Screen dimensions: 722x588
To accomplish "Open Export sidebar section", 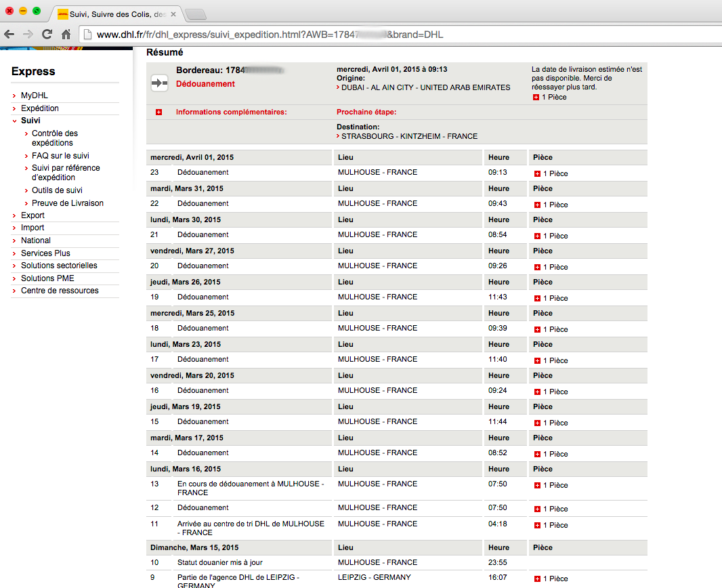I will (x=33, y=215).
